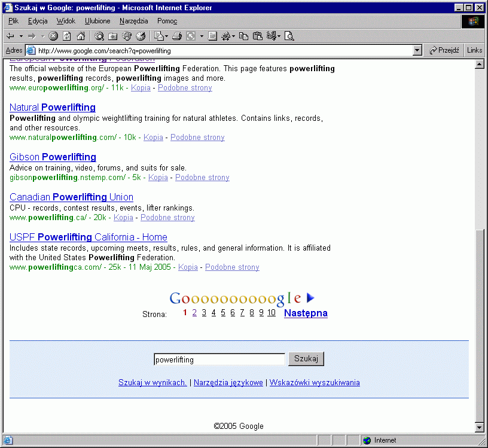
Task: Open the Wskazówki wyszukiwania link
Action: pyautogui.click(x=315, y=383)
